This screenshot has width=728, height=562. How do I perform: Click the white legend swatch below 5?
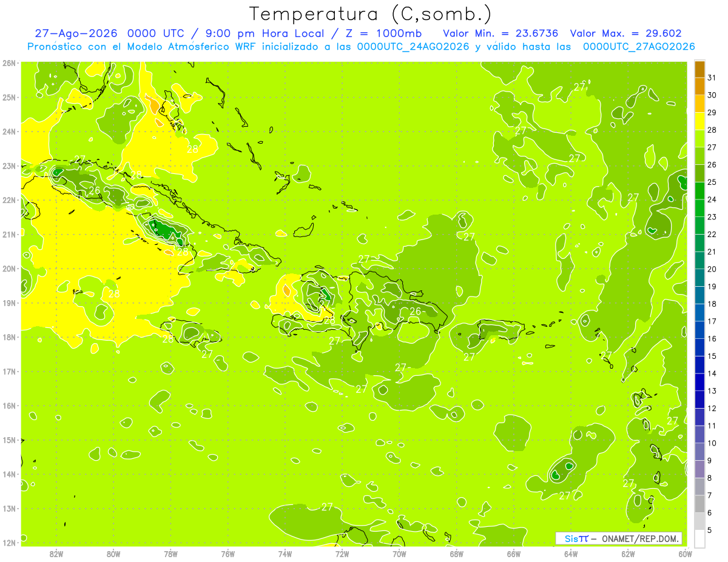[x=699, y=538]
